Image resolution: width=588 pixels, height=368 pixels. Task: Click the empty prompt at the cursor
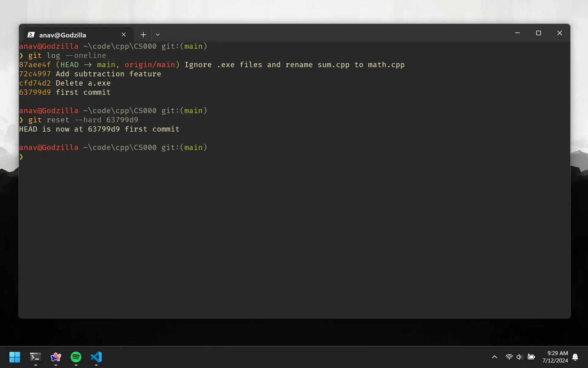click(21, 157)
